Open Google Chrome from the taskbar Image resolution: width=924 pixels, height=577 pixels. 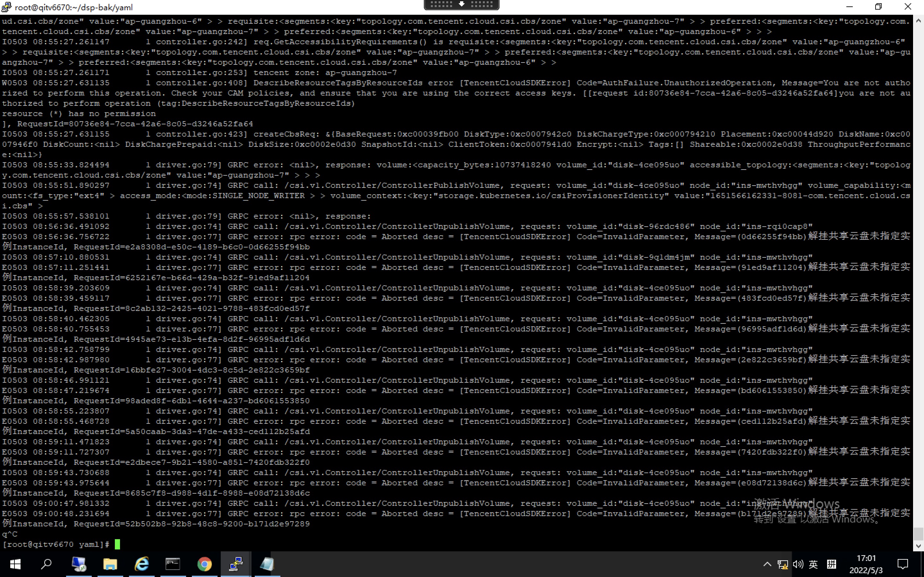coord(204,564)
